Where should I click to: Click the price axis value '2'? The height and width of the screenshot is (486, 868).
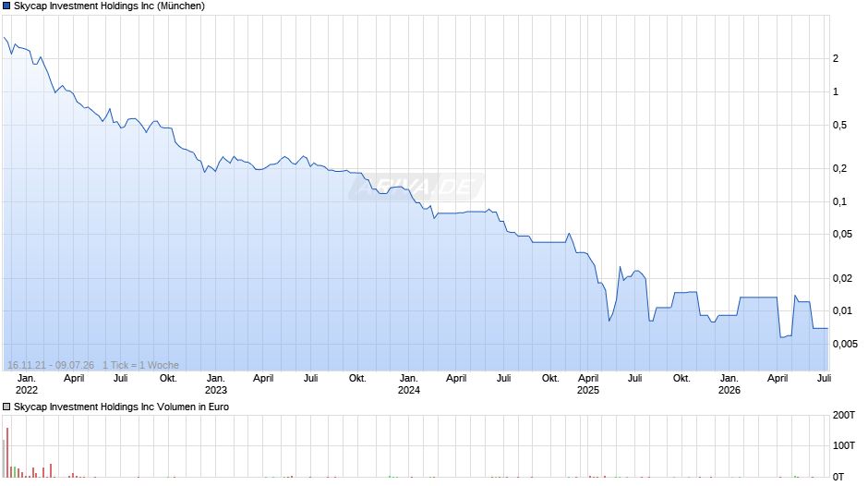(x=836, y=59)
